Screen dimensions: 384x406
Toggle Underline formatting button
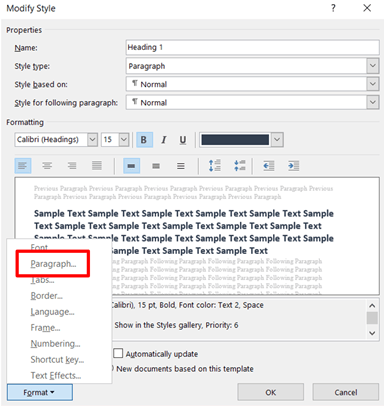(x=183, y=140)
